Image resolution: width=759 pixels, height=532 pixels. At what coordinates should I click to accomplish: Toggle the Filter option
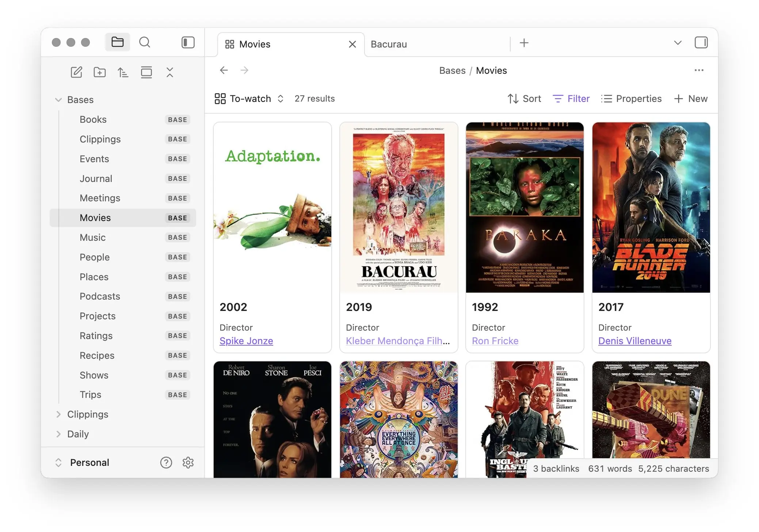click(571, 99)
